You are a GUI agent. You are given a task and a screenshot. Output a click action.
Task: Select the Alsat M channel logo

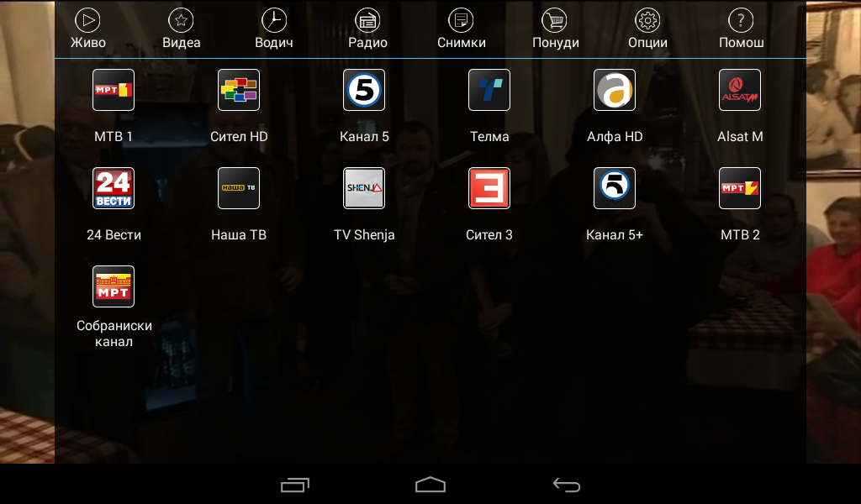coord(740,90)
